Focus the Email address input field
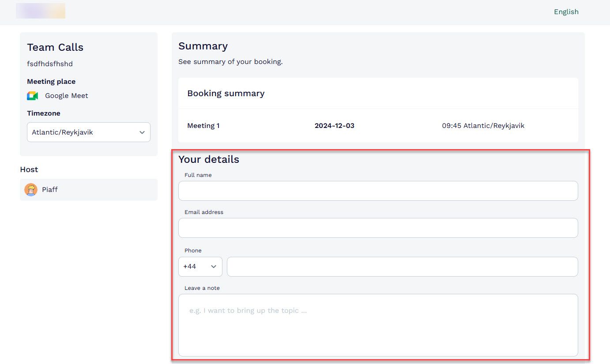Image resolution: width=610 pixels, height=364 pixels. pos(378,228)
